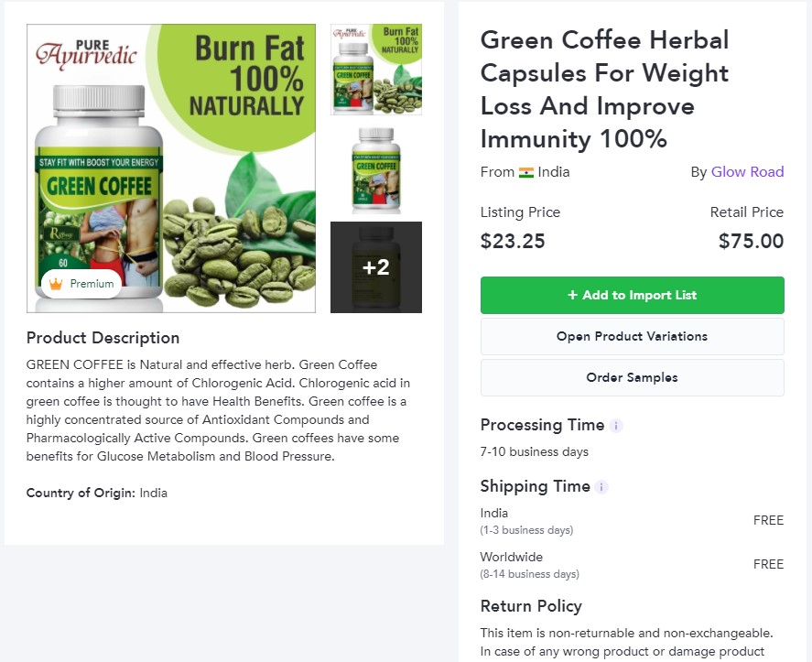
Task: Open Product Variations
Action: (x=632, y=336)
